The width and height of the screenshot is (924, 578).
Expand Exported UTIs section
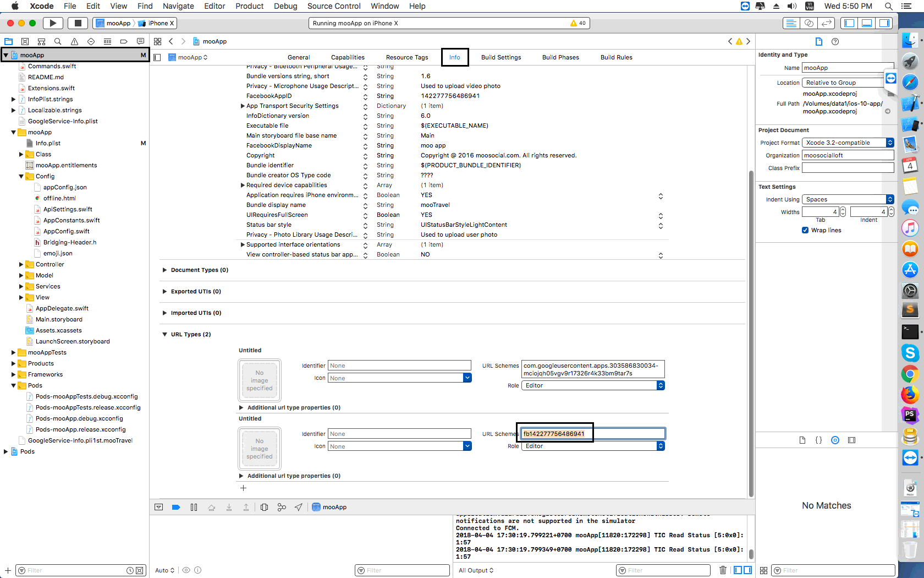164,291
